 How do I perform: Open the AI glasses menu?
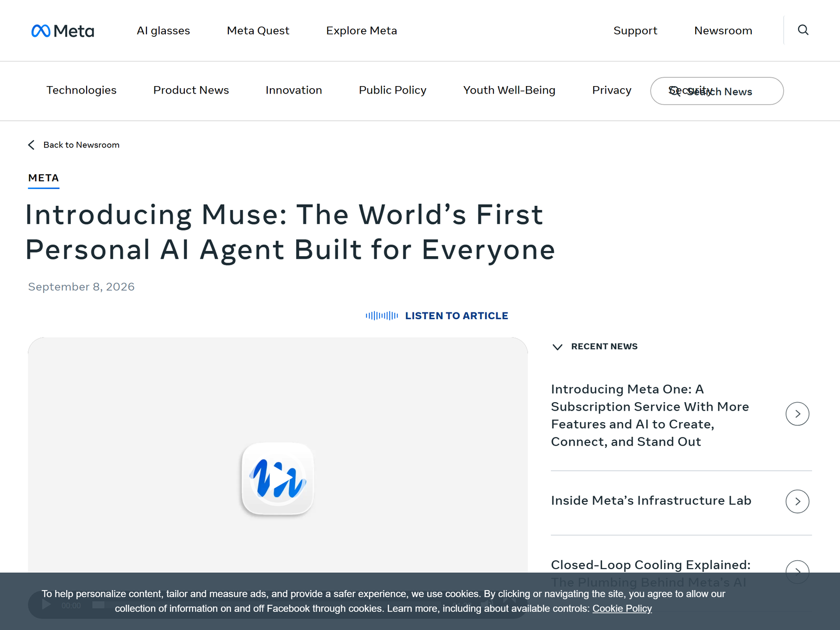pos(163,30)
